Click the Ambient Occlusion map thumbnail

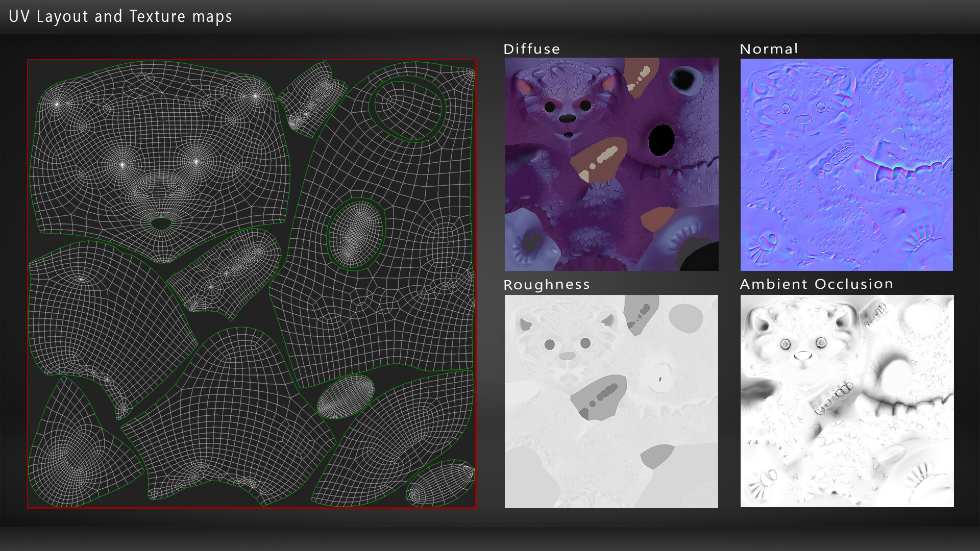[847, 401]
